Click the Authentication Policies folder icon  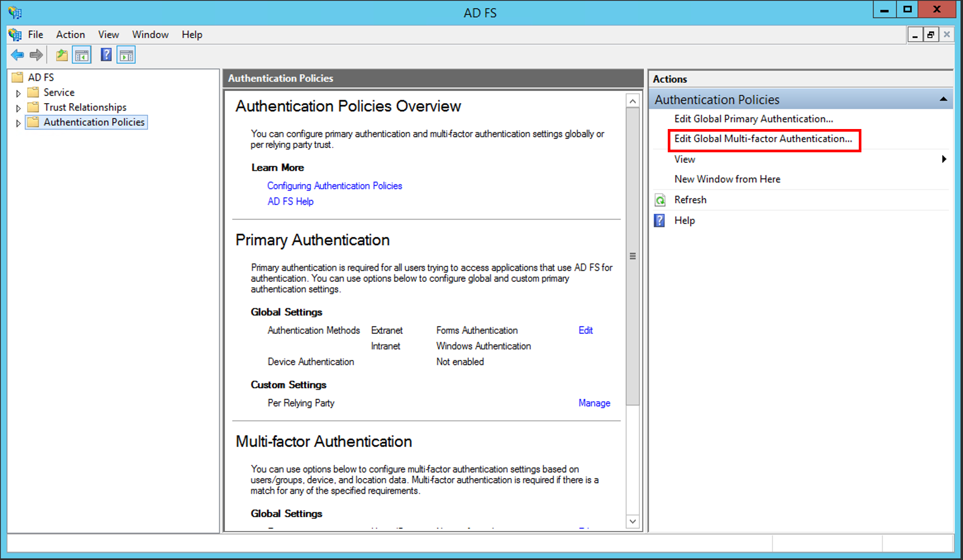point(33,122)
